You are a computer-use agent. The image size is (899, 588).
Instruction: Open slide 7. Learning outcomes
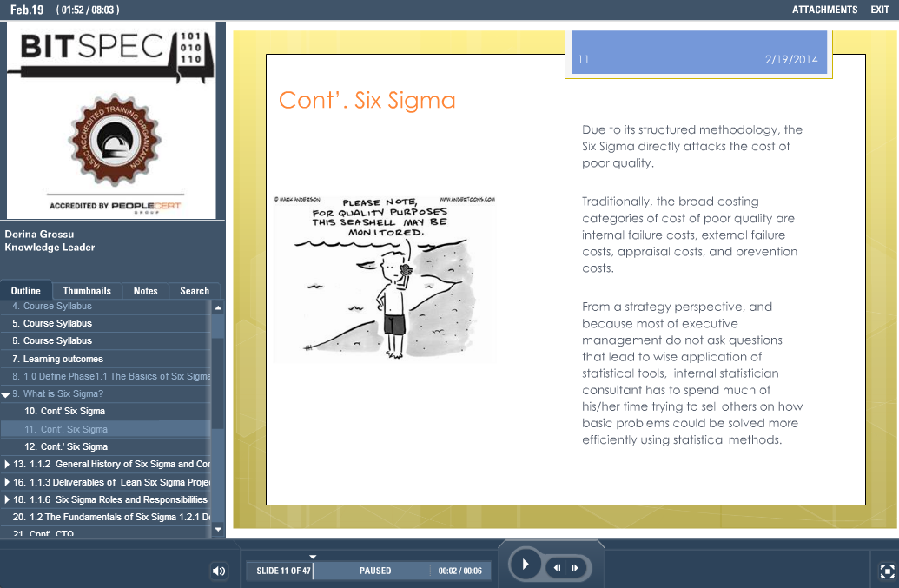[106, 359]
